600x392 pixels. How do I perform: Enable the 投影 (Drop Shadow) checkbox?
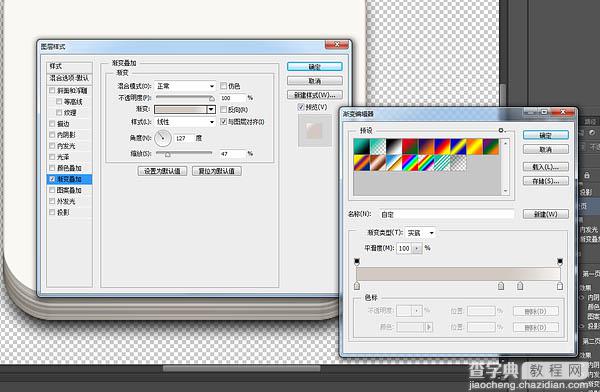click(52, 212)
